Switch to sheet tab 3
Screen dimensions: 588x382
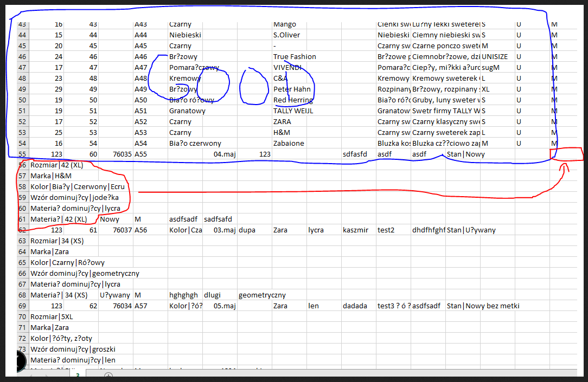78,375
